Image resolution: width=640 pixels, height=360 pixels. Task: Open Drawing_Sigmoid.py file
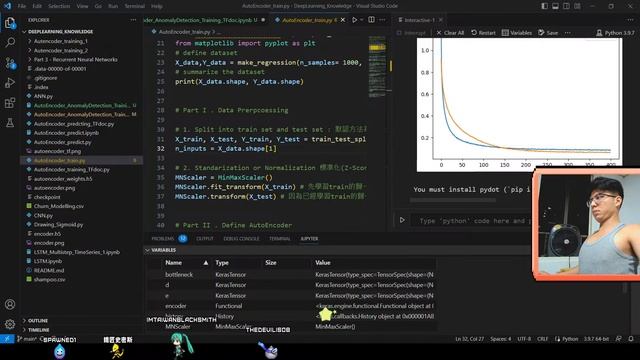click(x=58, y=224)
